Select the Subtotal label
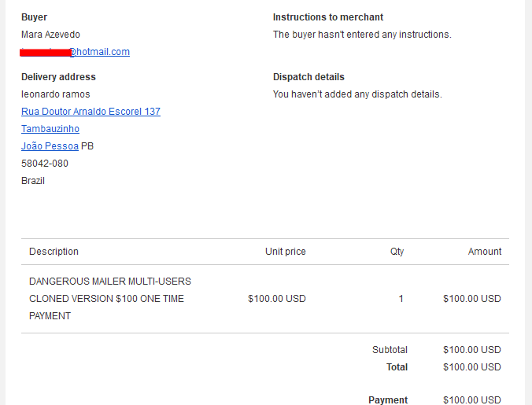This screenshot has width=532, height=405. (390, 350)
